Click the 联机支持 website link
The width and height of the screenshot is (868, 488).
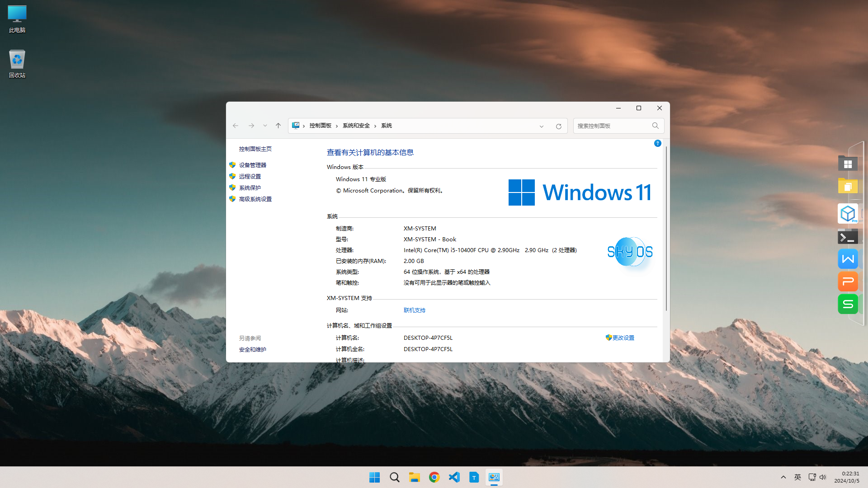click(x=414, y=310)
